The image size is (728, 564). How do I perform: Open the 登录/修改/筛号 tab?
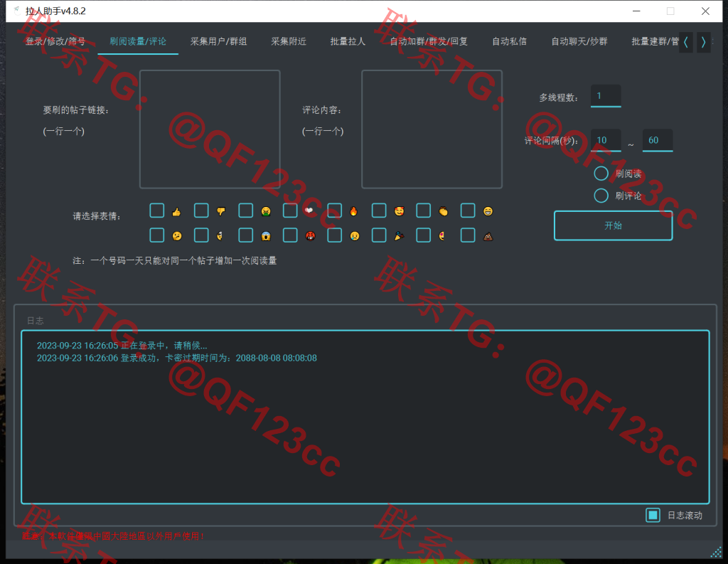55,41
